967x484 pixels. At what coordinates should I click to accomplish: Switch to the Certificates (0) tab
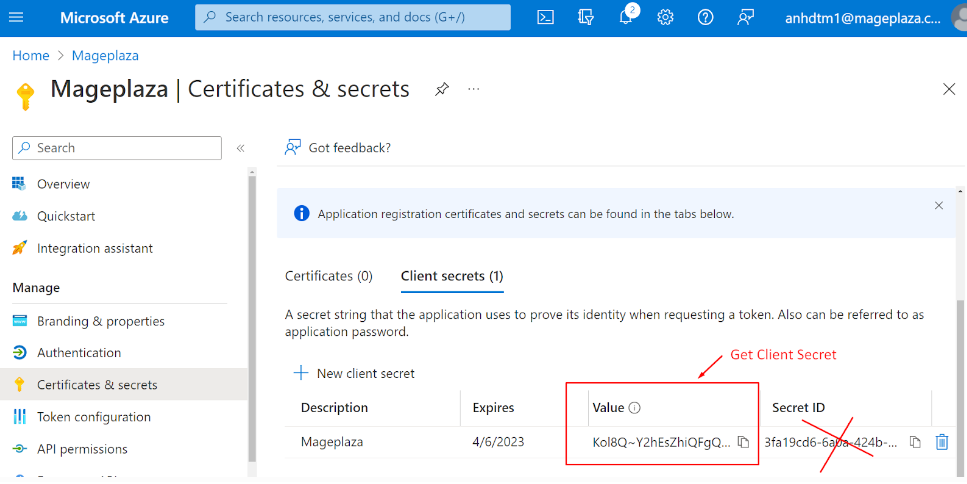coord(328,276)
